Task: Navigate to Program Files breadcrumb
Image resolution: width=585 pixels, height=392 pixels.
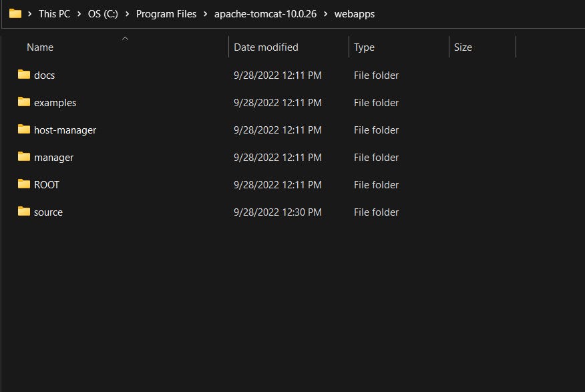Action: click(166, 14)
